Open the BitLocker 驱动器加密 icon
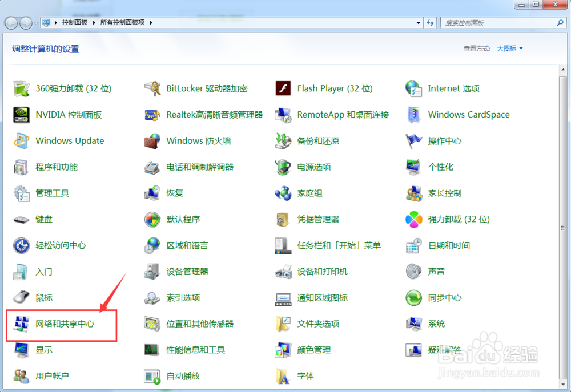571x392 pixels. click(x=152, y=88)
